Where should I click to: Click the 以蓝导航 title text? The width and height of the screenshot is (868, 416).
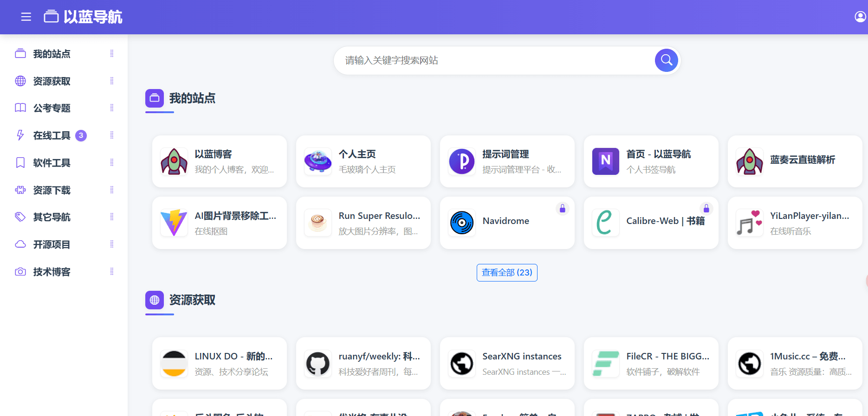(x=93, y=17)
